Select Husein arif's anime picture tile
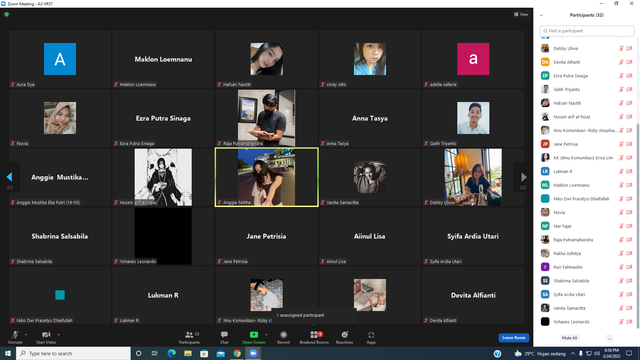640x360 pixels. point(163,177)
